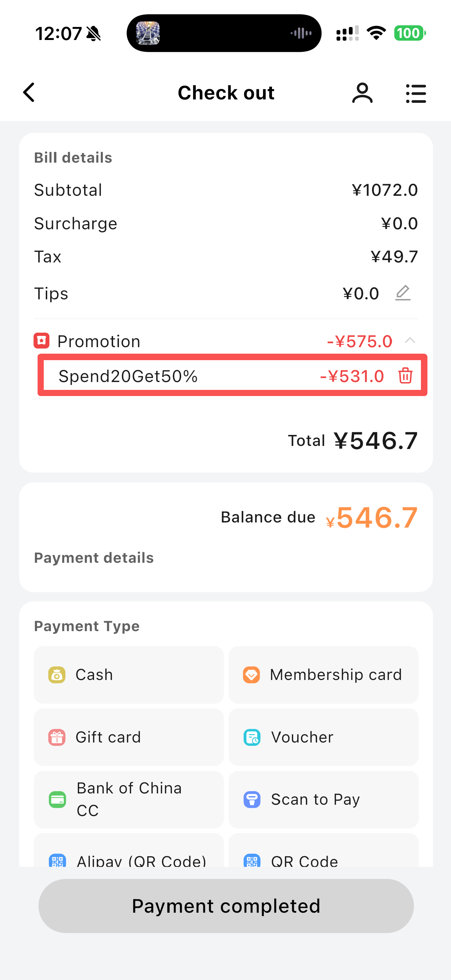Edit tips with the pencil icon

(x=403, y=293)
